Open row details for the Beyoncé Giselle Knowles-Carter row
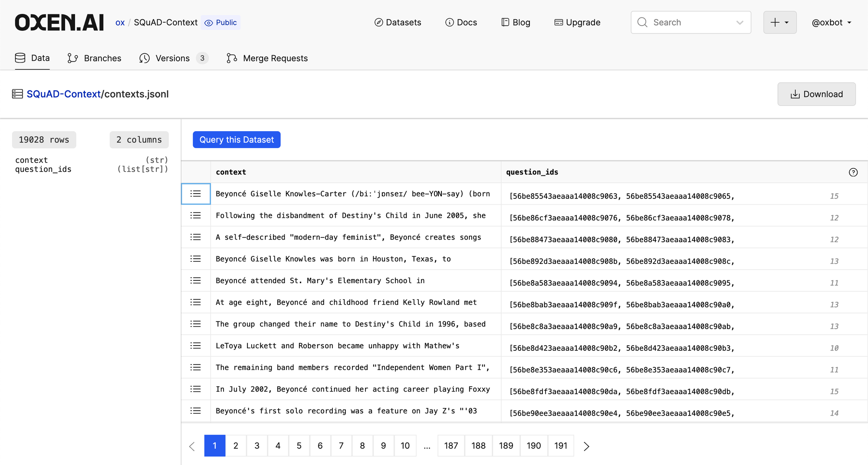 196,194
